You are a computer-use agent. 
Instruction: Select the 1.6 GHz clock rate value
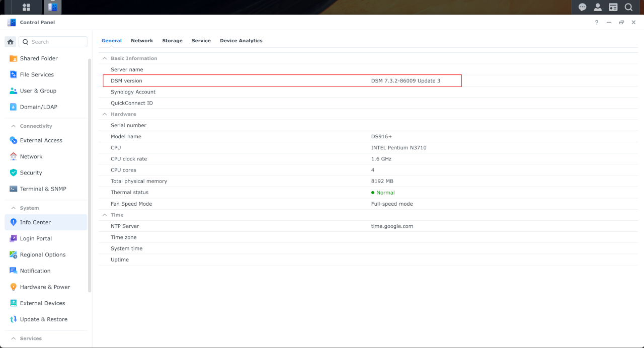point(381,159)
